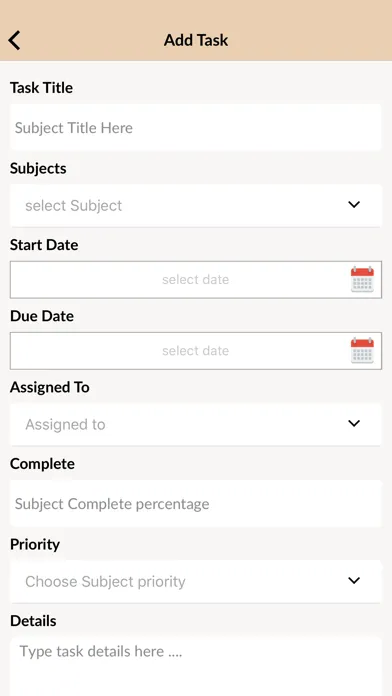Open the Choose Subject priority dropdown

coord(195,581)
